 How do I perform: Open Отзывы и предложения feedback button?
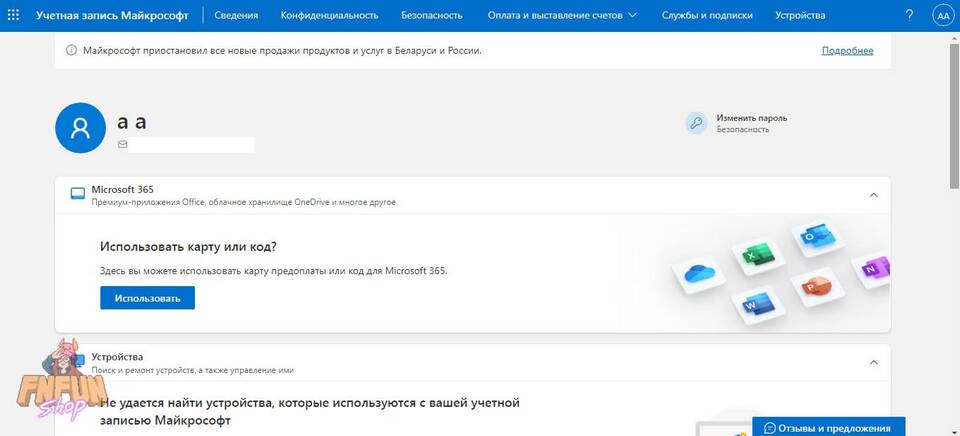pos(828,427)
